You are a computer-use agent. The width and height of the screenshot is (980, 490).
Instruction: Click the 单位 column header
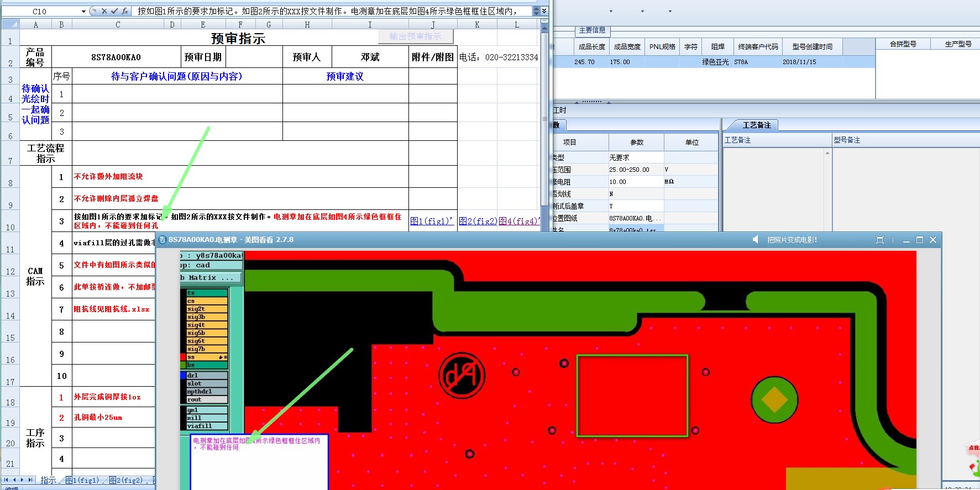[x=691, y=142]
